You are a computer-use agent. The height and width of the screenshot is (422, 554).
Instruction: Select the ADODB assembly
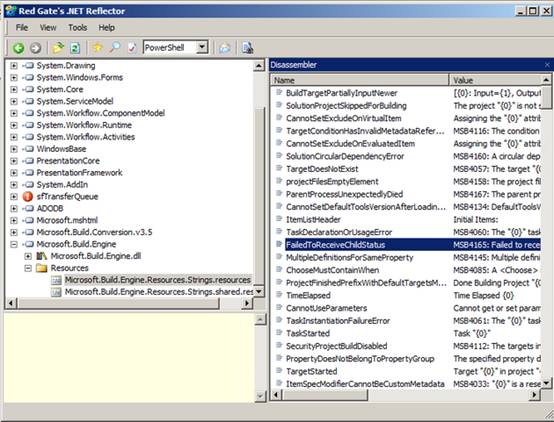(x=50, y=209)
